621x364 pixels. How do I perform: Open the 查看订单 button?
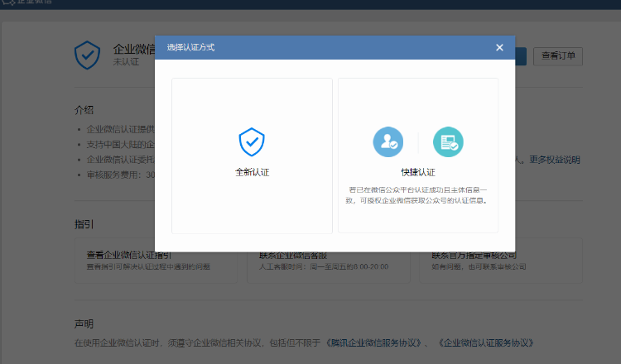click(x=557, y=56)
